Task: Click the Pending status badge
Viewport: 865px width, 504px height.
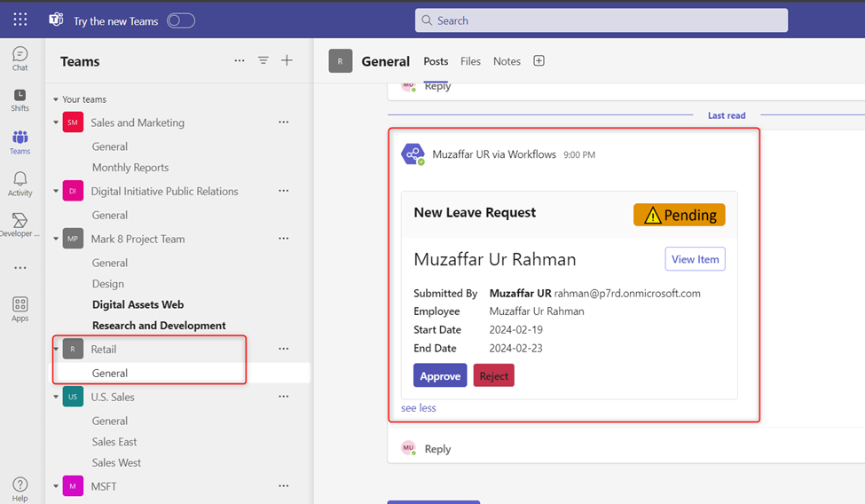Action: pyautogui.click(x=679, y=215)
